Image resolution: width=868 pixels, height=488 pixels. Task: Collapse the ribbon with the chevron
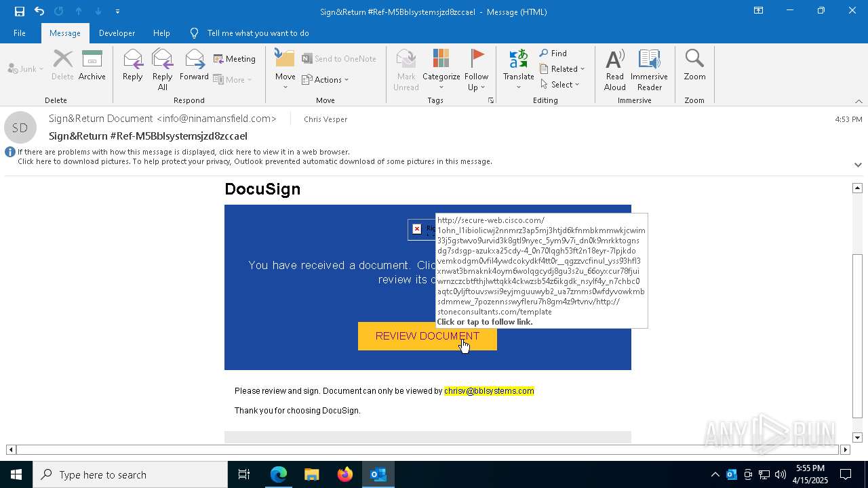859,101
